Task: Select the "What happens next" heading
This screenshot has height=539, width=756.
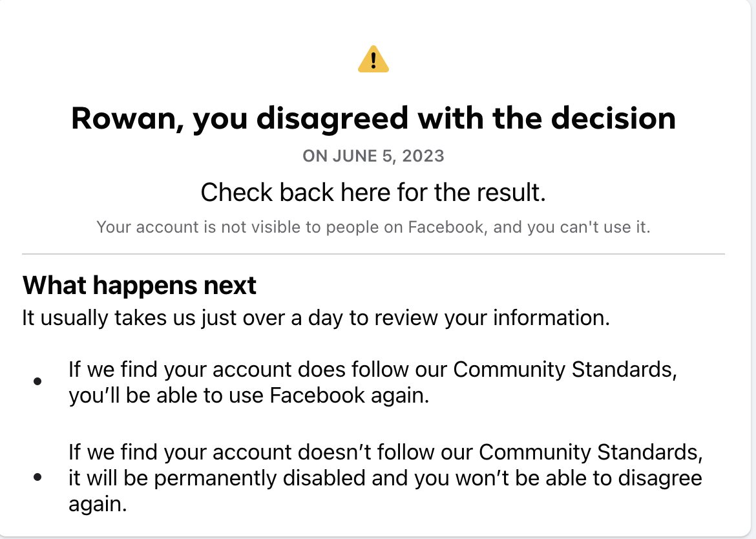Action: pos(140,285)
